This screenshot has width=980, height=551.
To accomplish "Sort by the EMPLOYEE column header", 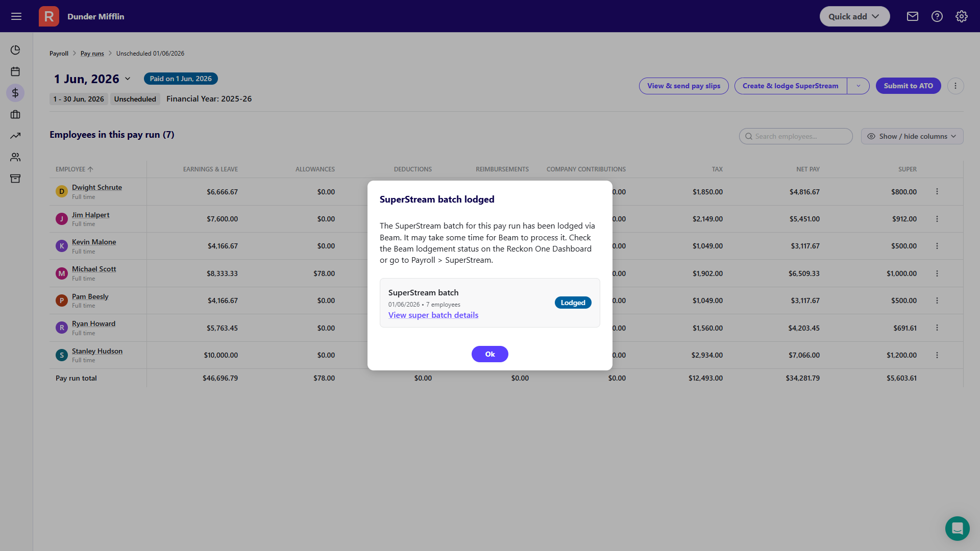I will pyautogui.click(x=75, y=169).
